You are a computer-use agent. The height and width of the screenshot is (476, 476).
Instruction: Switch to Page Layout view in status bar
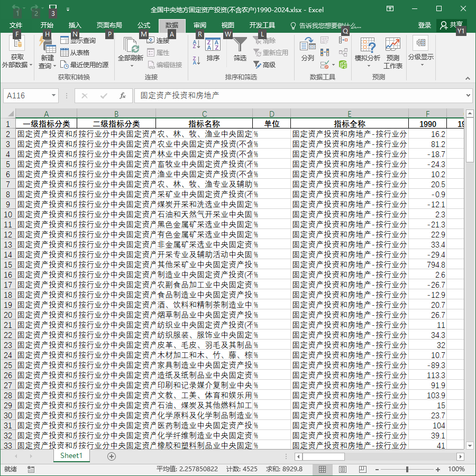(x=342, y=469)
